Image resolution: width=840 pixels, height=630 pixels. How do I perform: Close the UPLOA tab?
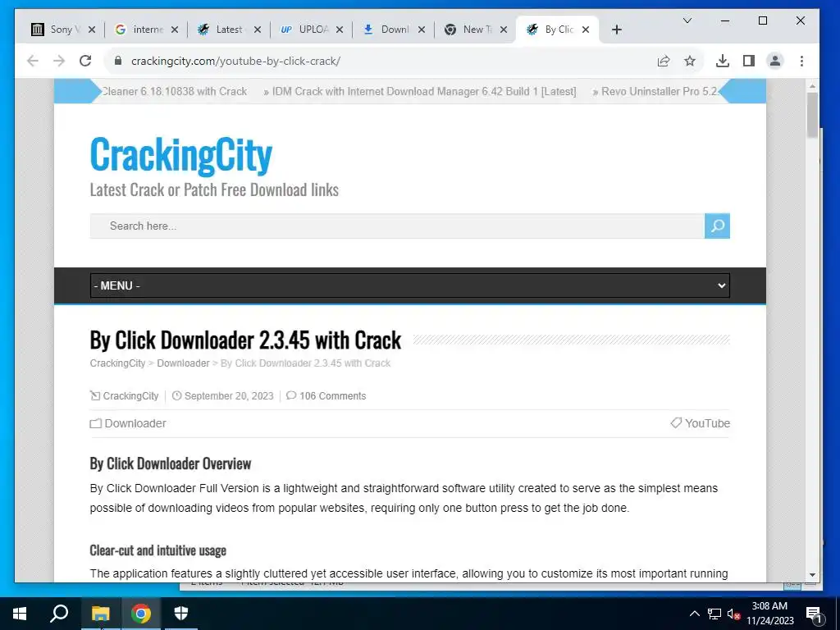point(339,30)
